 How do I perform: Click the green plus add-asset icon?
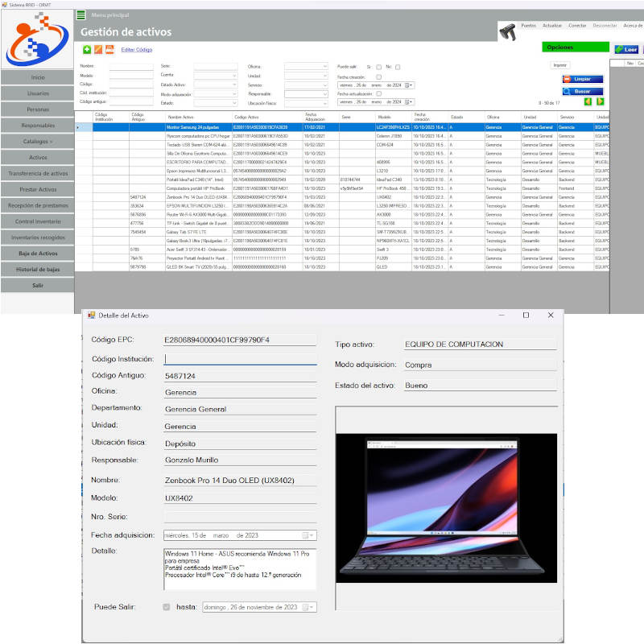tap(87, 50)
